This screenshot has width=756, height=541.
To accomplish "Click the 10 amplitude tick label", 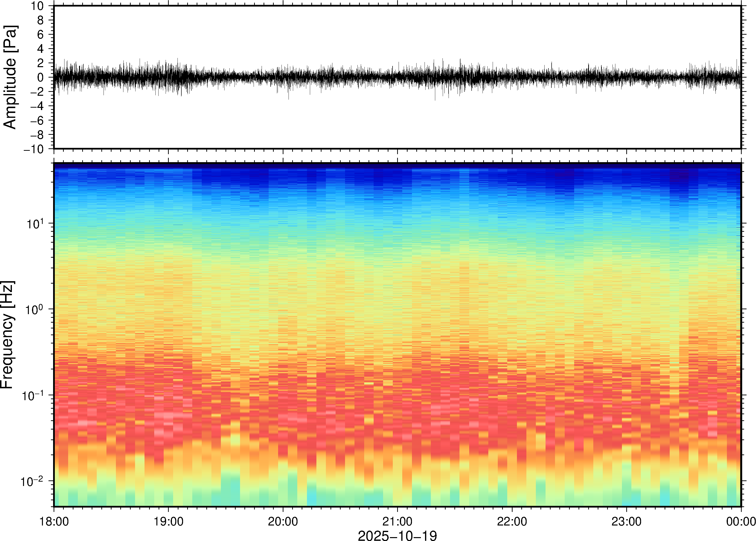I will (37, 6).
